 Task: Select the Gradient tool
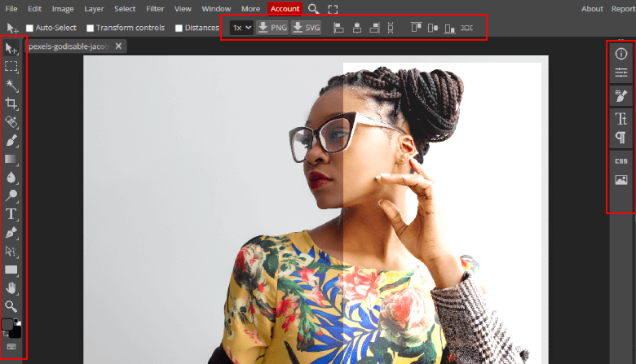coord(11,159)
